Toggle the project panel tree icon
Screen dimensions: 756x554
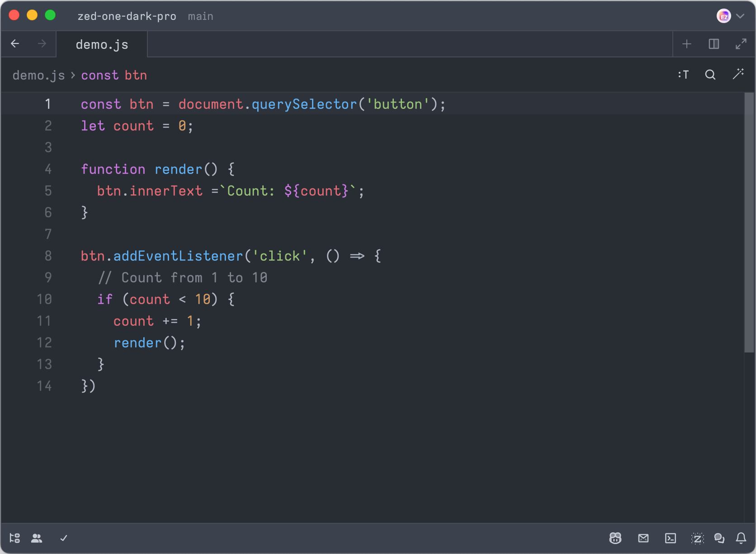[15, 538]
